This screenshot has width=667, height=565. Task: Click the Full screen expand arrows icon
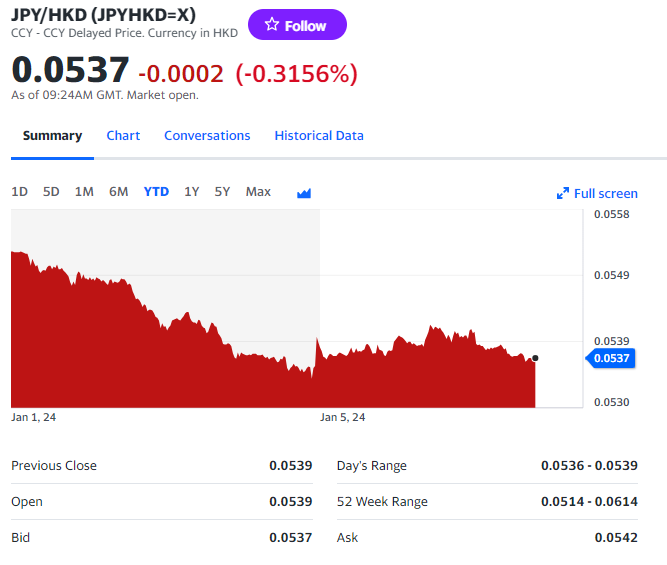point(563,193)
